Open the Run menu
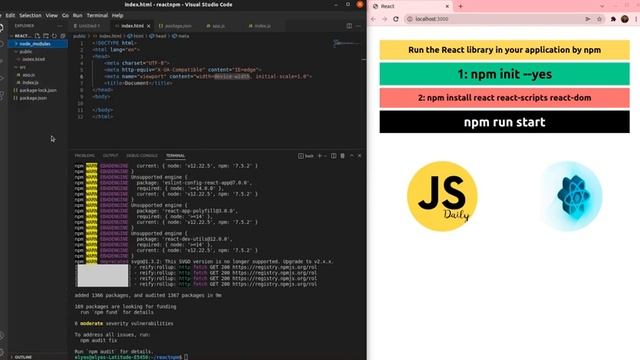Image resolution: width=640 pixels, height=360 pixels. click(78, 16)
